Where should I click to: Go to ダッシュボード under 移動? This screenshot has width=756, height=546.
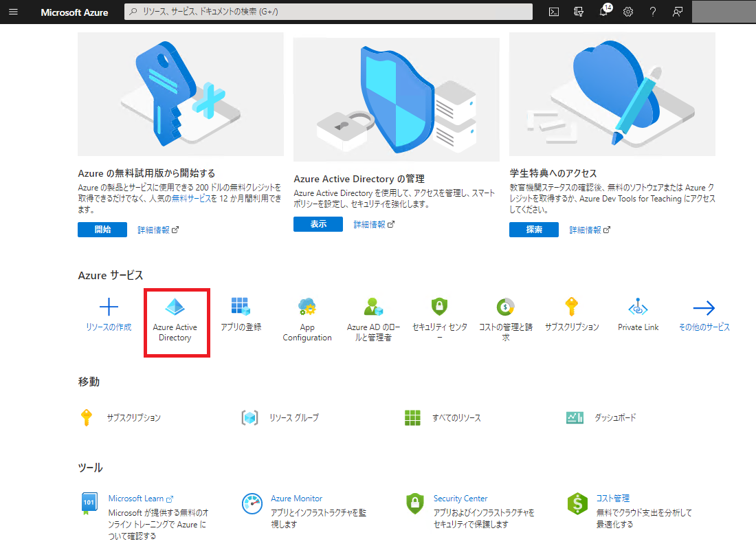pos(615,417)
